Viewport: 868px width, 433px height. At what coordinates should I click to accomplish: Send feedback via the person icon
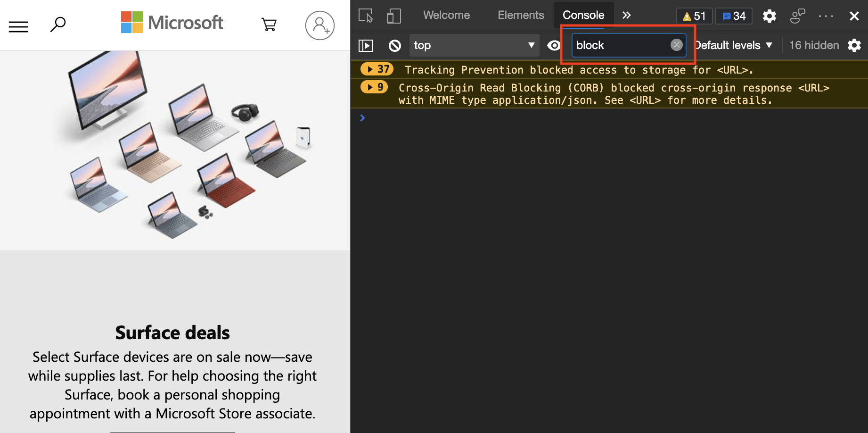[798, 16]
